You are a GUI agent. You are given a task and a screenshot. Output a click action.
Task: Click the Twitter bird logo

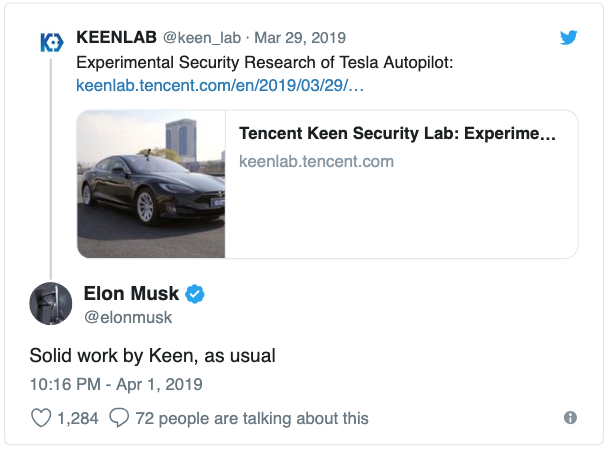[568, 38]
